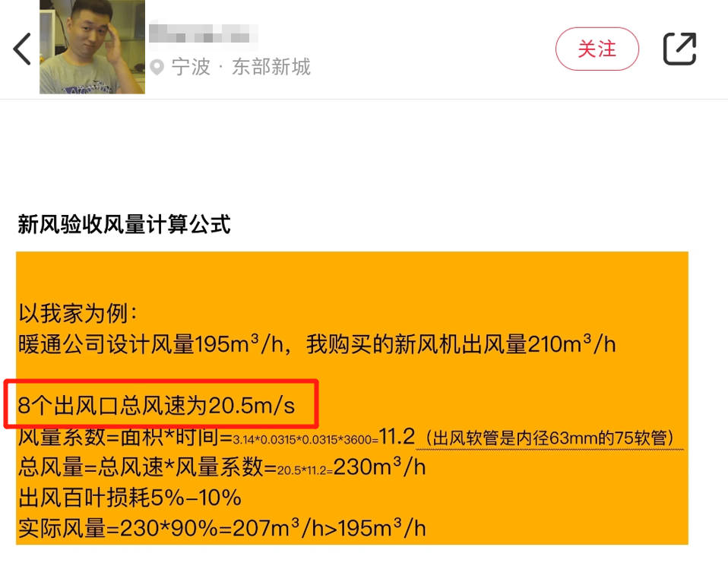The height and width of the screenshot is (563, 728).
Task: Click the text 我购买的新风机出风量210m³/h
Action: [461, 344]
